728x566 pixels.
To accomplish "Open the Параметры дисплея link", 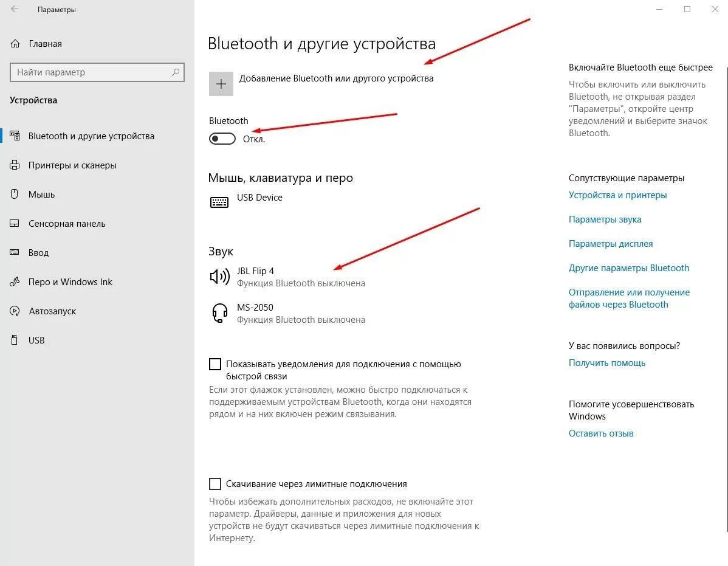I will [x=611, y=244].
